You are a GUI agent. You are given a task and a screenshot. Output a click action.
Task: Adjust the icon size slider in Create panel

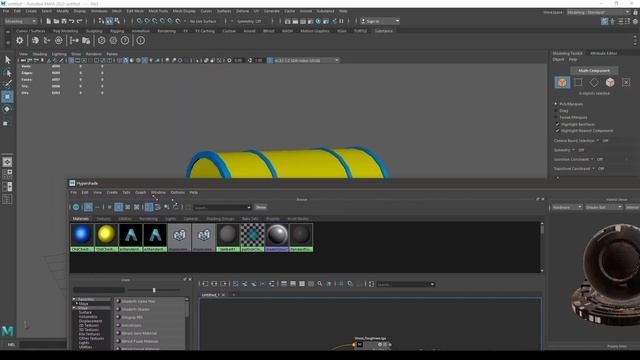[154, 290]
